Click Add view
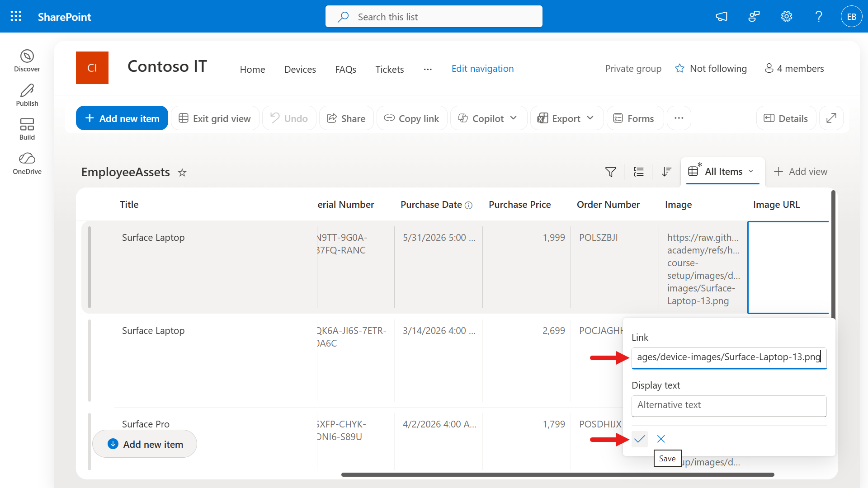The image size is (868, 488). [x=801, y=172]
